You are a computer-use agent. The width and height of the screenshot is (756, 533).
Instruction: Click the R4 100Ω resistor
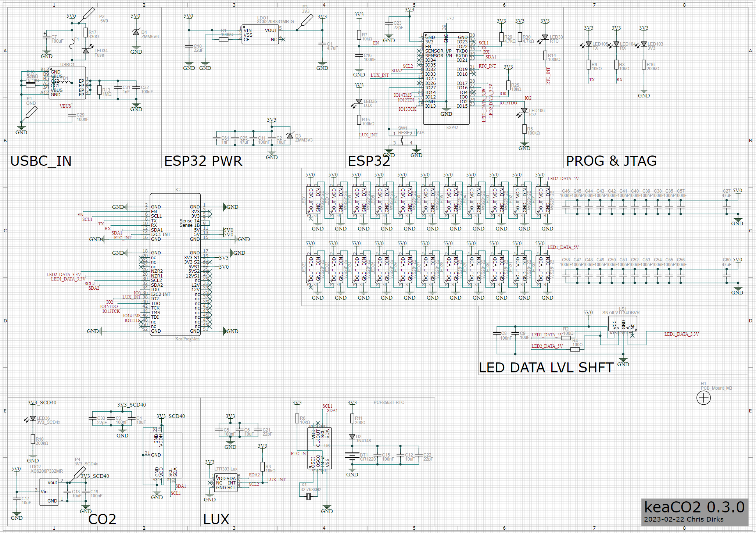tap(575, 349)
